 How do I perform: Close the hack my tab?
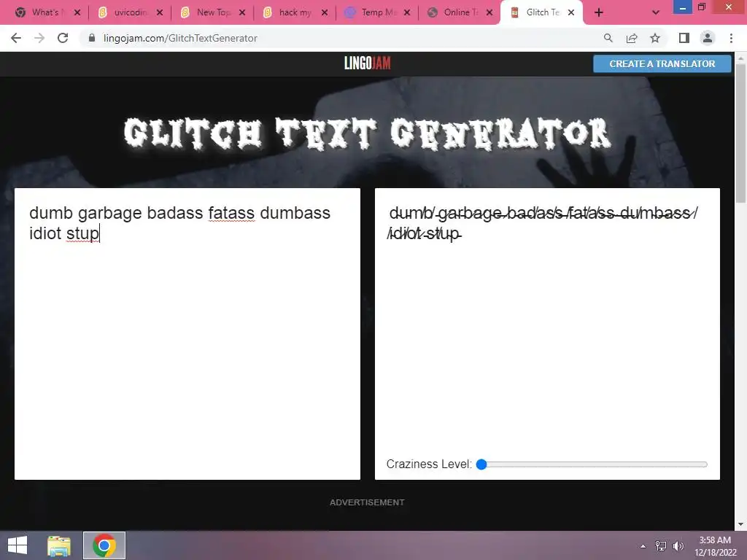tap(325, 12)
